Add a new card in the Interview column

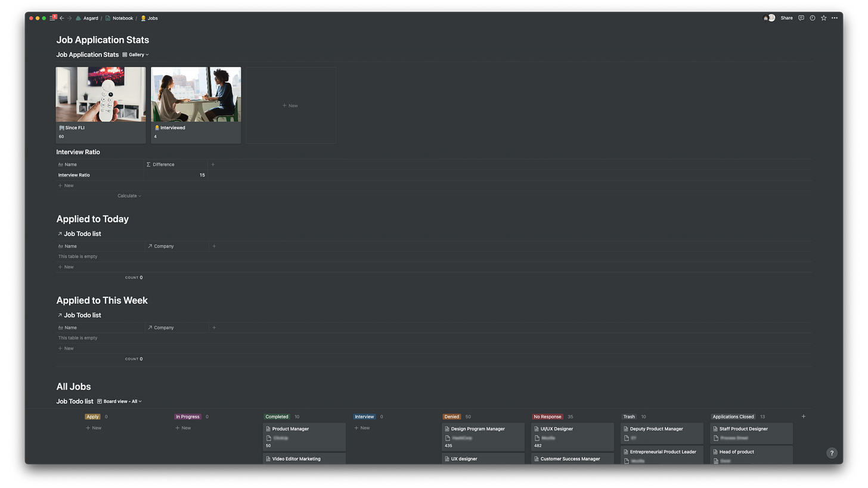click(362, 428)
